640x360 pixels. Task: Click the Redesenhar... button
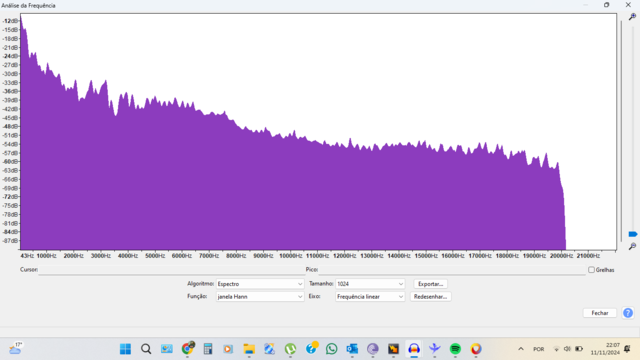coord(430,297)
